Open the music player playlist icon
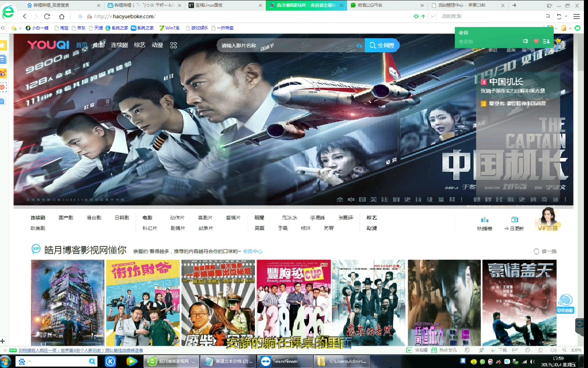The width and height of the screenshot is (588, 368). point(546,41)
